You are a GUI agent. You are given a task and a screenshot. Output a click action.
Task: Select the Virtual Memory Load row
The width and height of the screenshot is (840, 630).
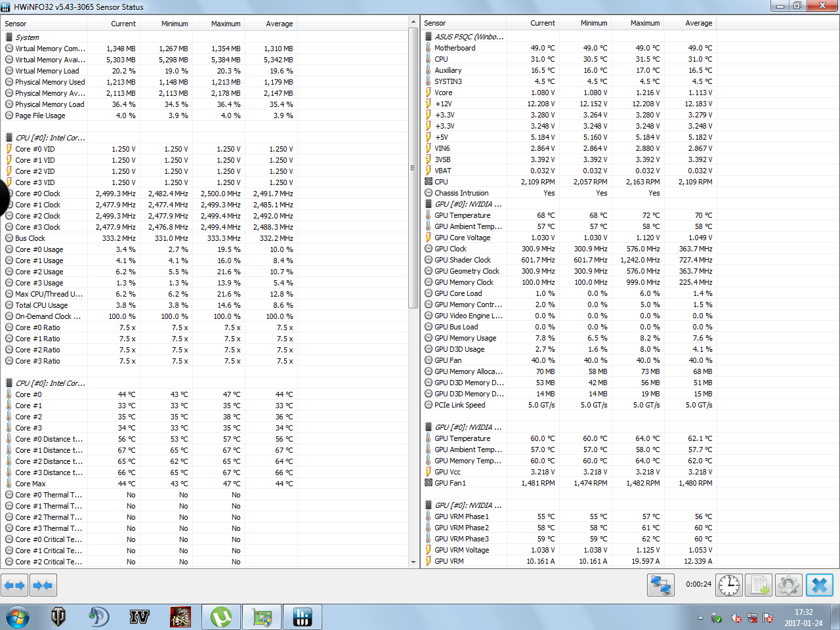tap(205, 71)
